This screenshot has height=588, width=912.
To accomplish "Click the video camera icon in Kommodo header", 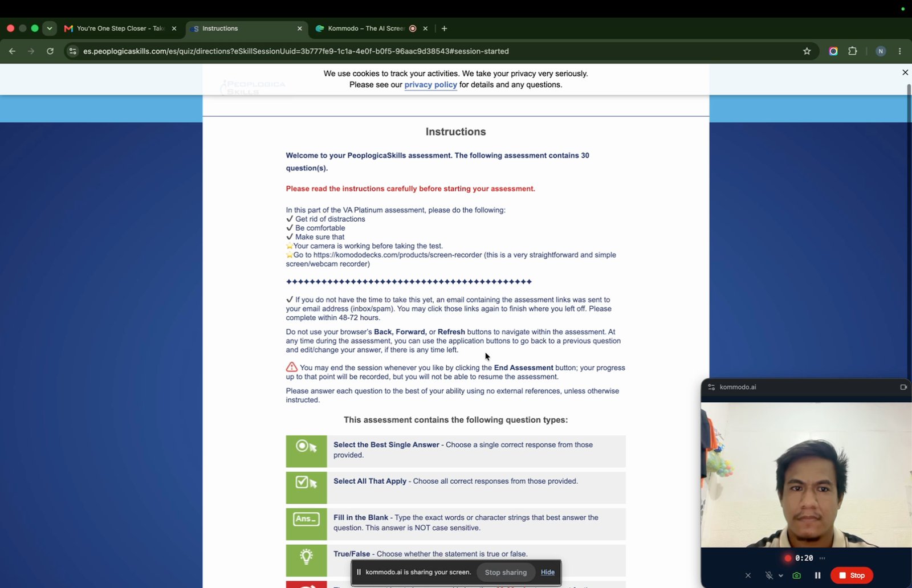I will tap(903, 387).
